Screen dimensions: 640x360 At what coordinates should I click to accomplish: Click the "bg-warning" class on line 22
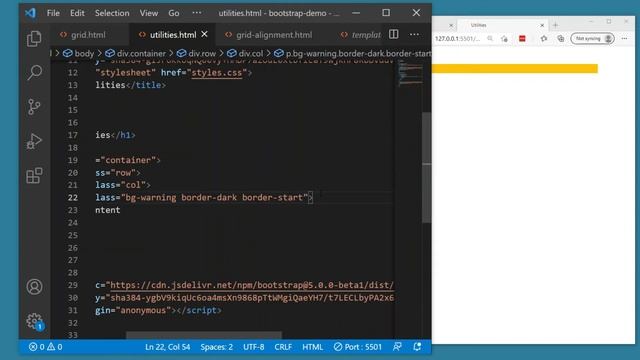point(151,198)
